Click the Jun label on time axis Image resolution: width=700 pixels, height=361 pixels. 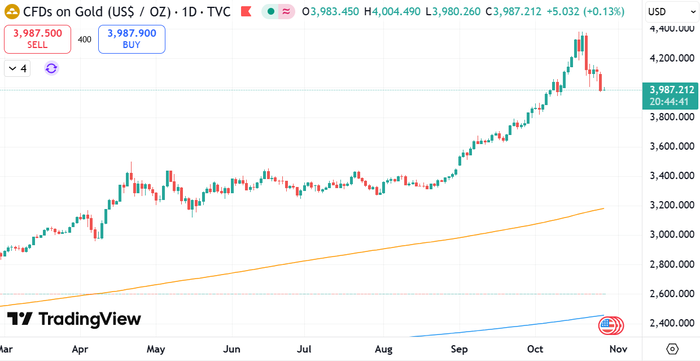(232, 349)
